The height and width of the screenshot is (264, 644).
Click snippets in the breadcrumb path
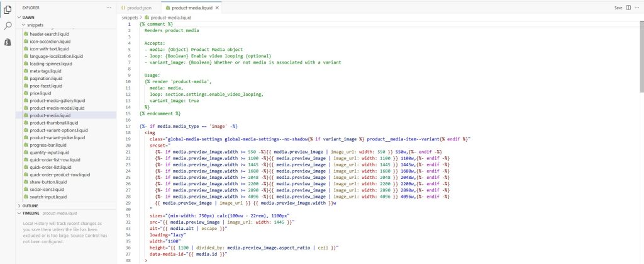[130, 18]
